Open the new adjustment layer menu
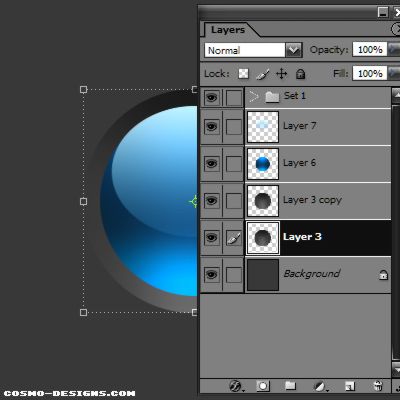The width and height of the screenshot is (400, 400). click(x=320, y=386)
